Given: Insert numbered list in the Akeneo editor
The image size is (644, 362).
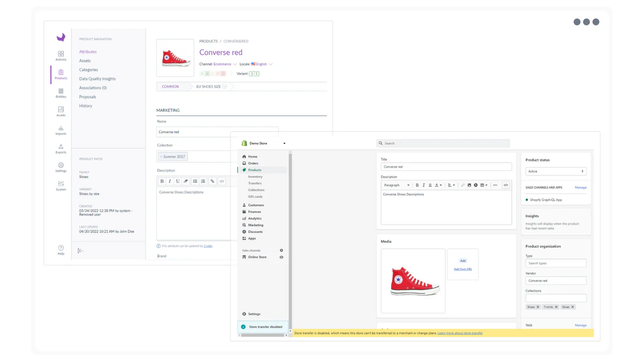Looking at the screenshot, I should point(203,181).
